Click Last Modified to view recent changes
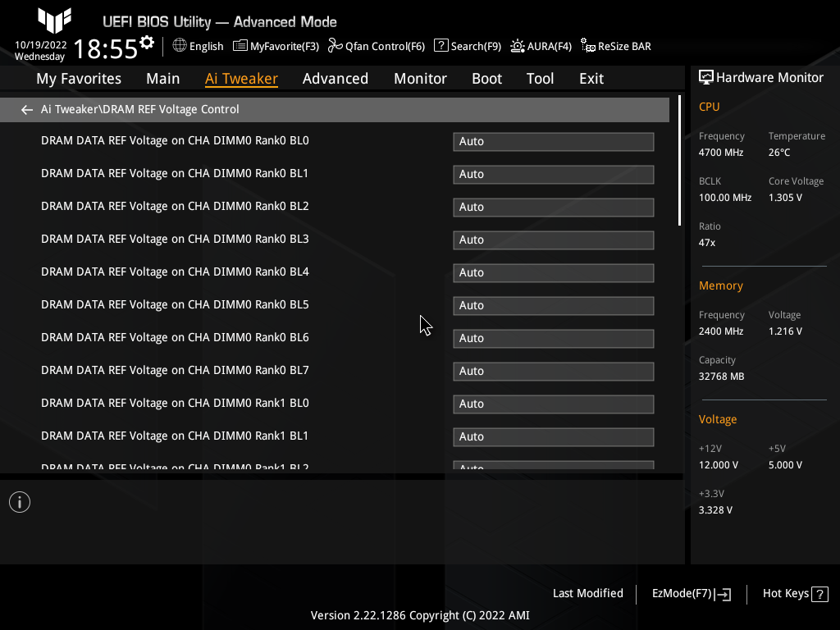Image resolution: width=840 pixels, height=630 pixels. pyautogui.click(x=587, y=593)
